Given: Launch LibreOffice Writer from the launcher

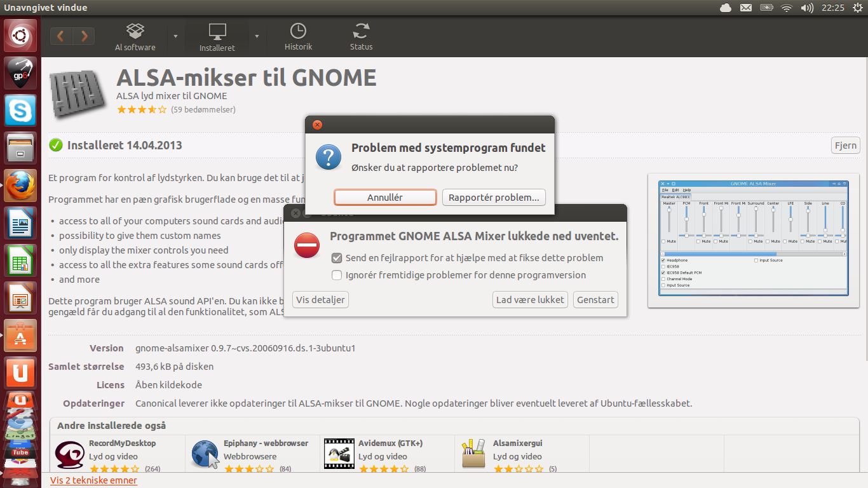Looking at the screenshot, I should point(20,223).
